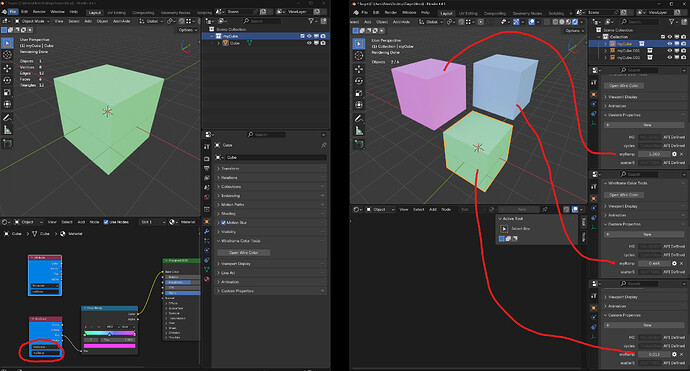Open the Object Data green triangle tab
Screen dimensions: 690x371
point(207,269)
